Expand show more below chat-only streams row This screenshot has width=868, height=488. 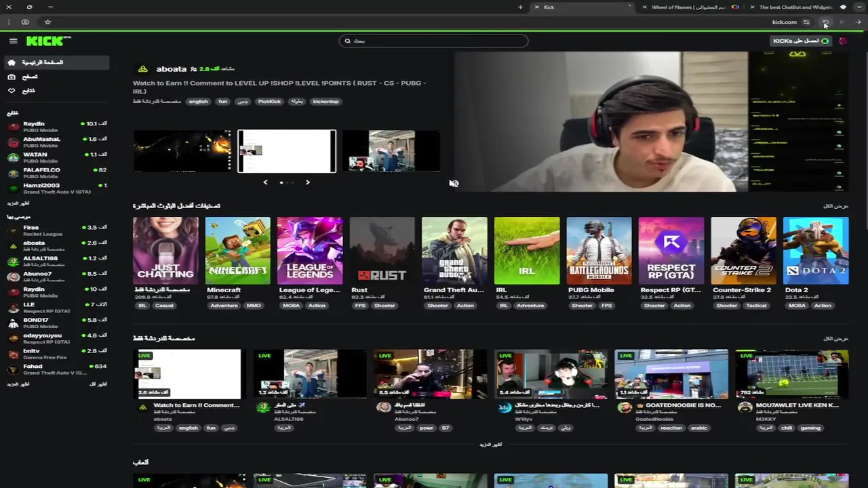(x=490, y=444)
